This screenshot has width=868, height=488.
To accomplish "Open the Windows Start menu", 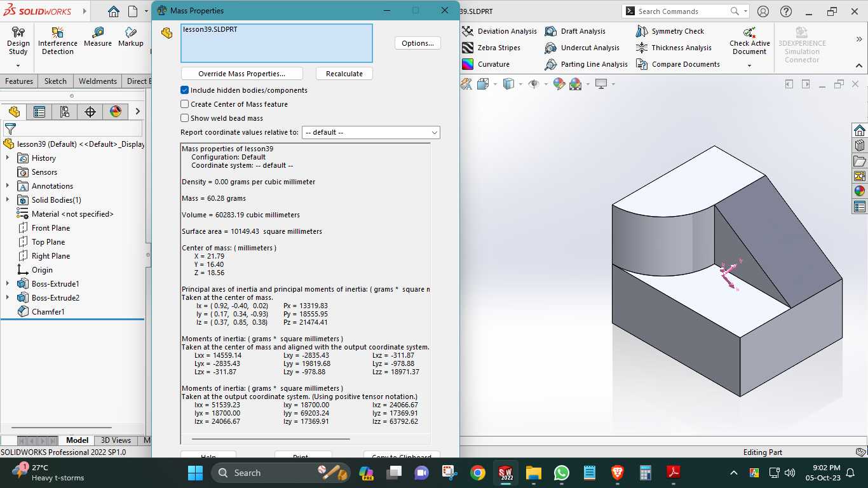I will 195,473.
